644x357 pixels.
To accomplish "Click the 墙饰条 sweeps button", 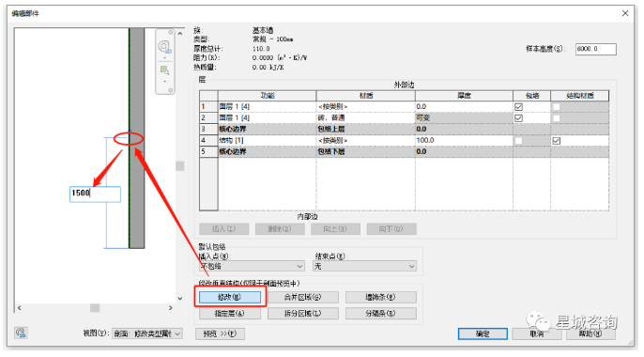I will [381, 297].
